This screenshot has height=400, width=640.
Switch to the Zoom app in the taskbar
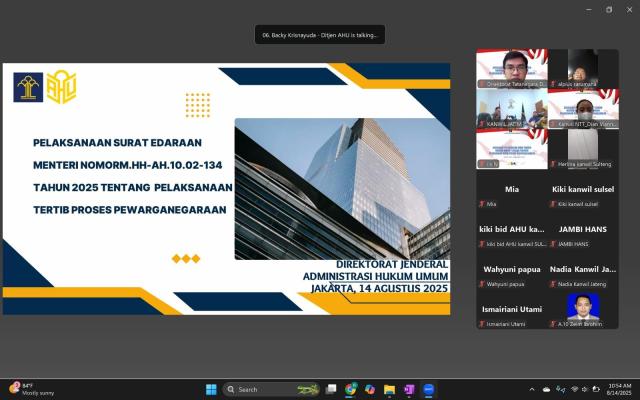click(428, 389)
